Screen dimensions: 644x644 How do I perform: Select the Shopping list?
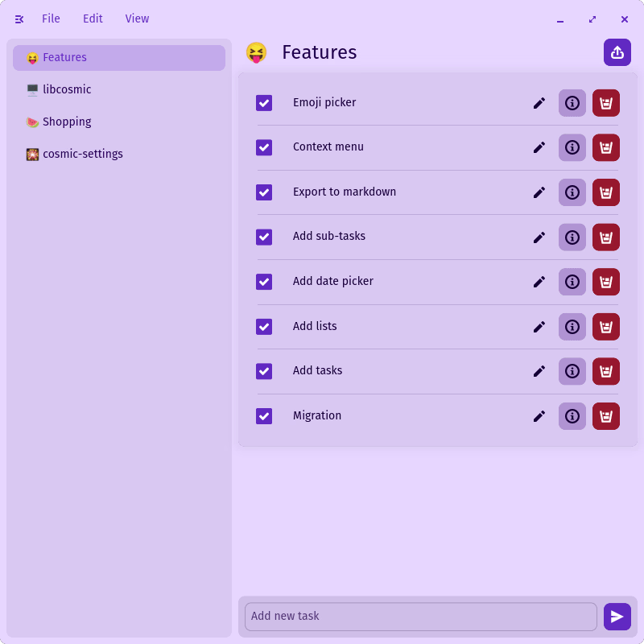point(67,122)
